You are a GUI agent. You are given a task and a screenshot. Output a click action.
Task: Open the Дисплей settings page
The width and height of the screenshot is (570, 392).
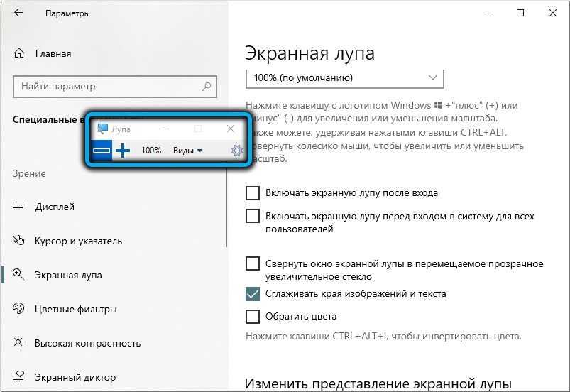pos(54,207)
